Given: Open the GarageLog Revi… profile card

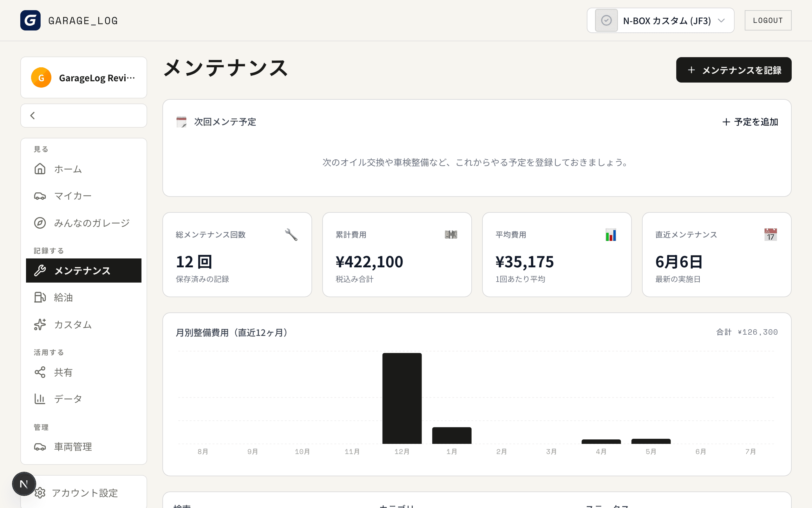Looking at the screenshot, I should point(83,77).
